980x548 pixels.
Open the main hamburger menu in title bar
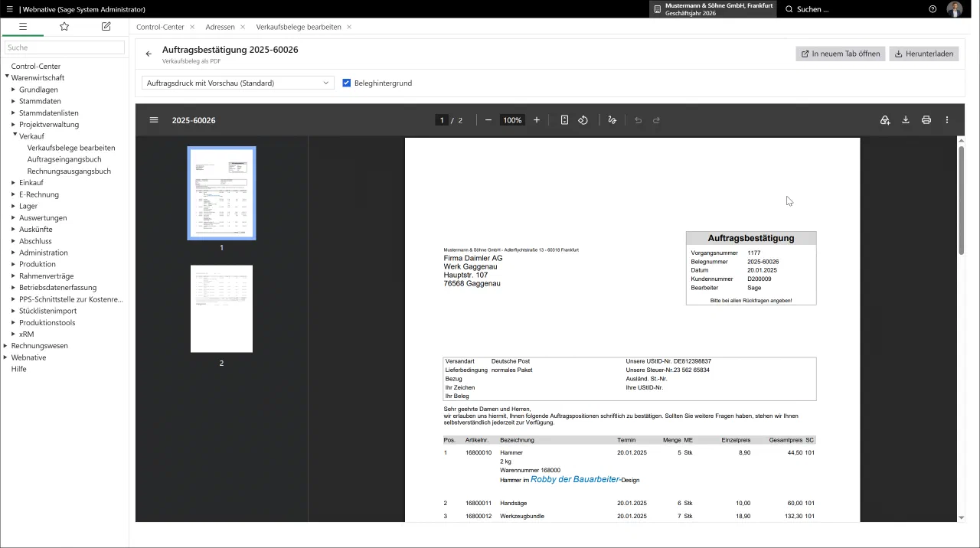click(9, 9)
